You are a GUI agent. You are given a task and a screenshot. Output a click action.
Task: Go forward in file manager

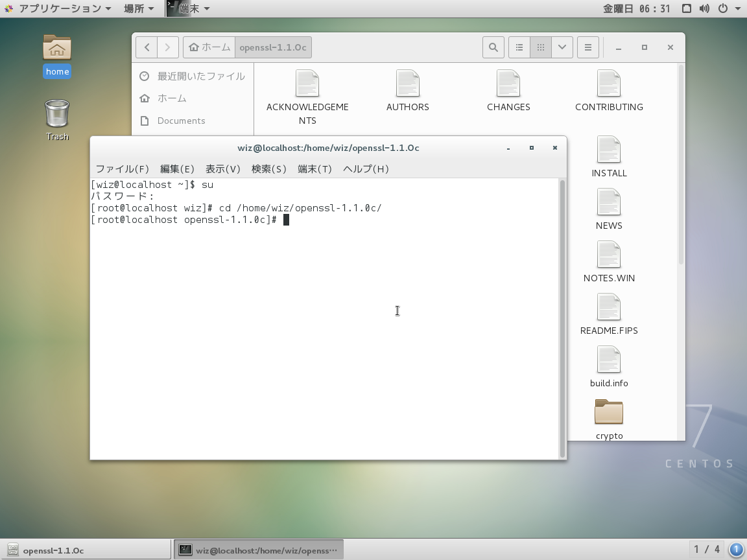pos(168,47)
